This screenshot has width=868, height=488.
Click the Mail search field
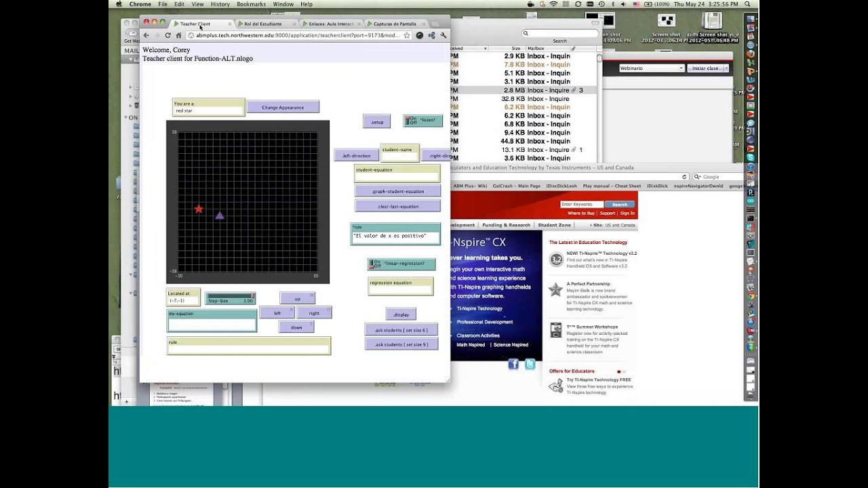[559, 33]
